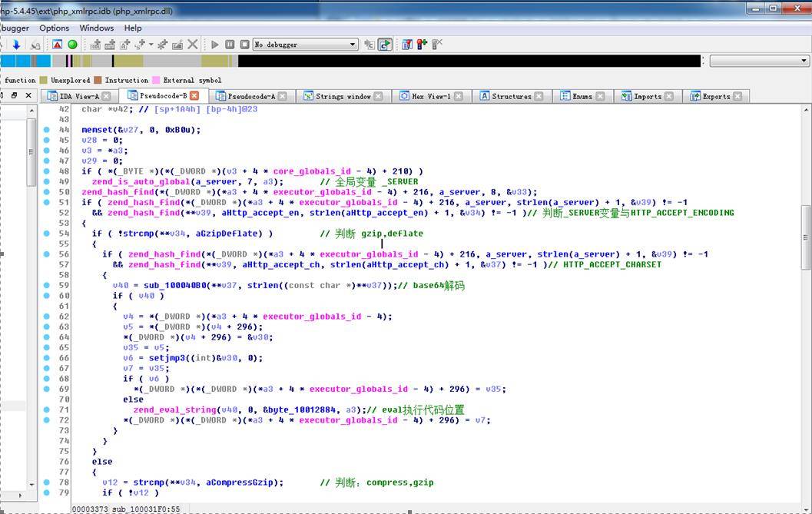Viewport: 812px width, 514px height.
Task: Click the Structures tab icon
Action: 484,96
